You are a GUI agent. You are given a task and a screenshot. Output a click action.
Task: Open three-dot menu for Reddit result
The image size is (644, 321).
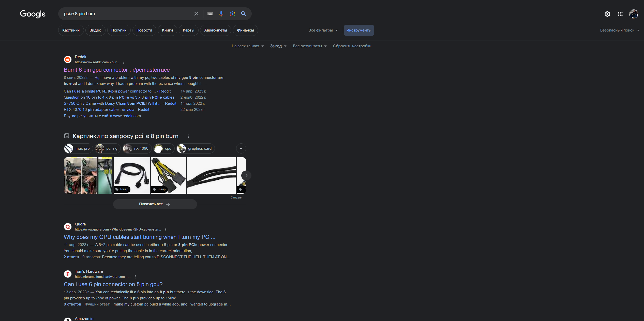click(124, 62)
